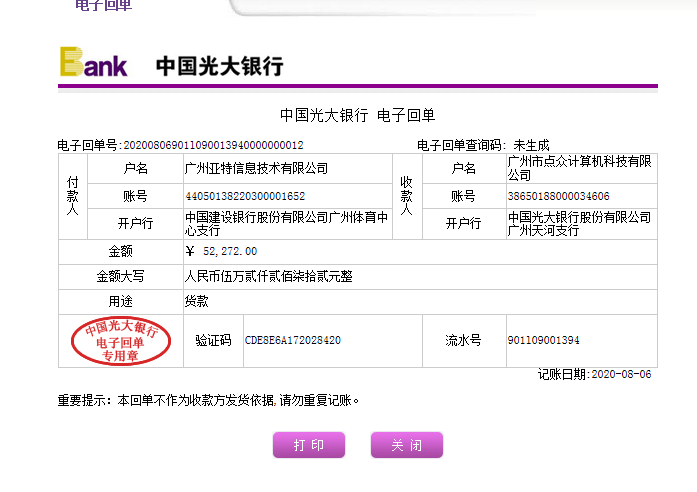Click the 用途 label cell
Image resolution: width=697 pixels, height=492 pixels.
(121, 302)
